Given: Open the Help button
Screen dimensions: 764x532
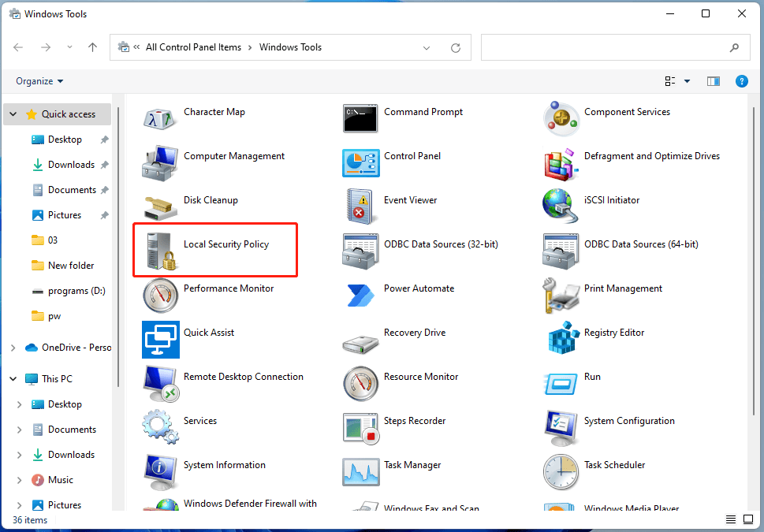Looking at the screenshot, I should [x=742, y=81].
